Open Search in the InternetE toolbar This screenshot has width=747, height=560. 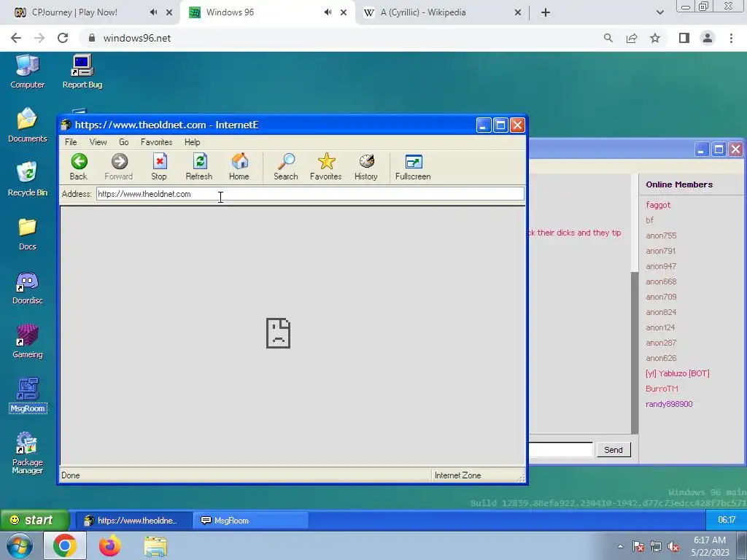[x=286, y=166]
